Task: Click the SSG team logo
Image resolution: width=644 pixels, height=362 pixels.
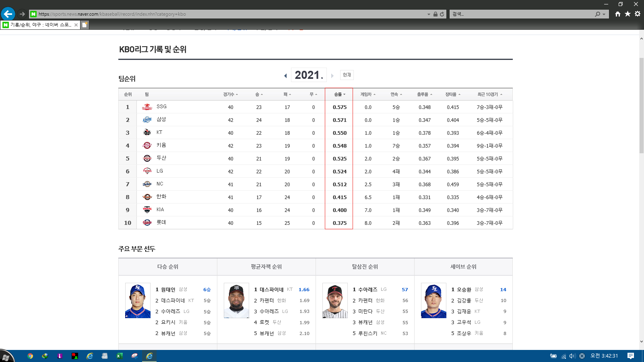Action: point(147,107)
